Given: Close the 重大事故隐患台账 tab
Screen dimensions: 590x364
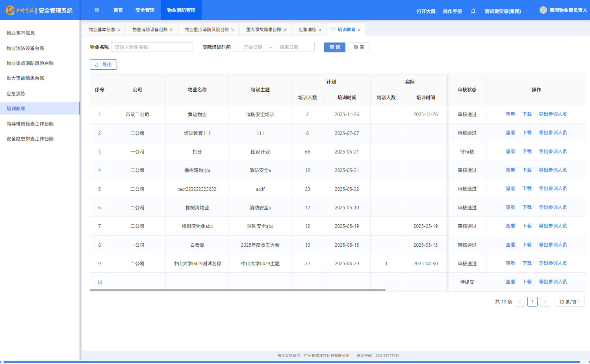Looking at the screenshot, I should click(x=285, y=30).
